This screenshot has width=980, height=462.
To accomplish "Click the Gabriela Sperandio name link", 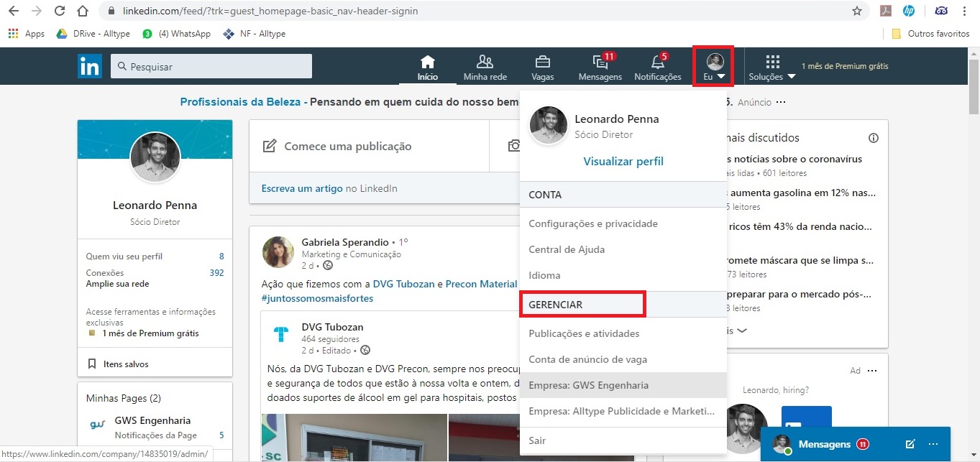I will pos(345,242).
